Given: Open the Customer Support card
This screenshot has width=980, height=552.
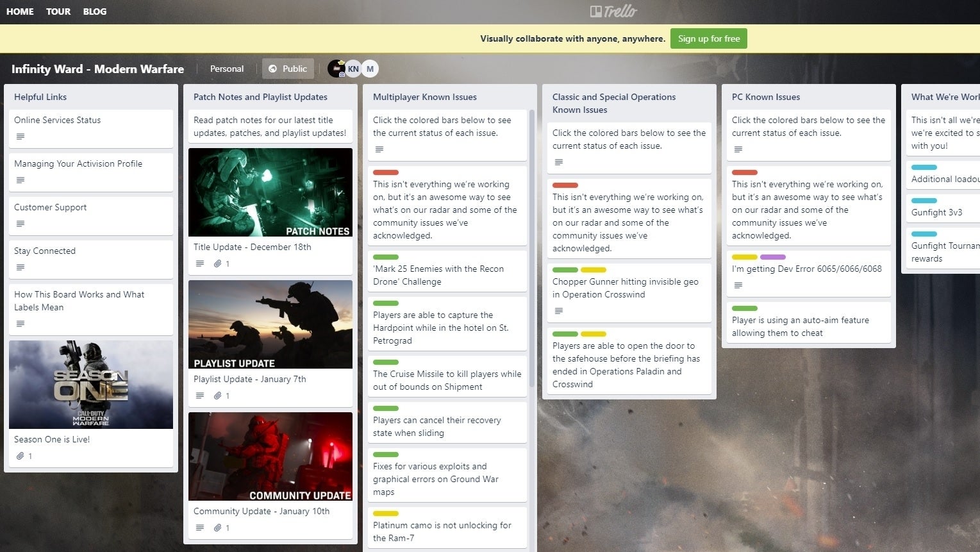Looking at the screenshot, I should click(91, 216).
